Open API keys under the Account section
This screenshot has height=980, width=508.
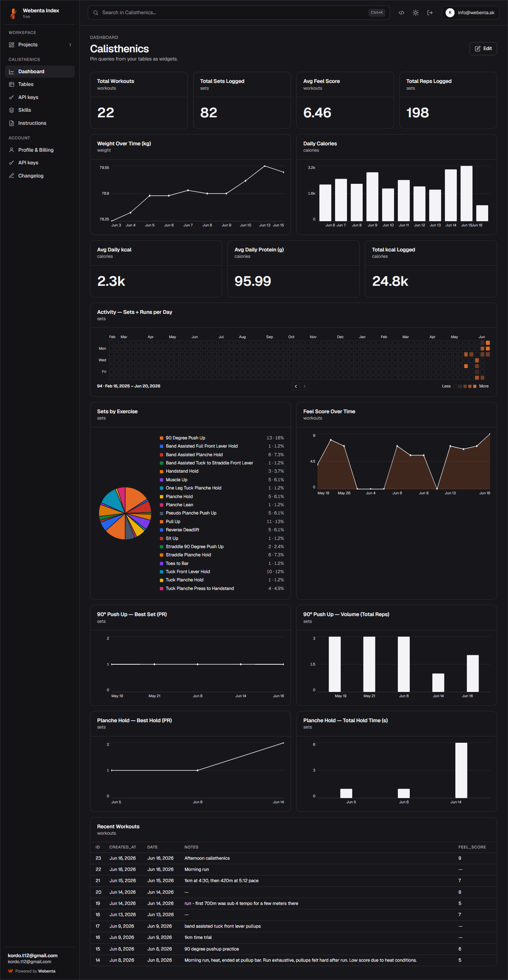[x=40, y=163]
